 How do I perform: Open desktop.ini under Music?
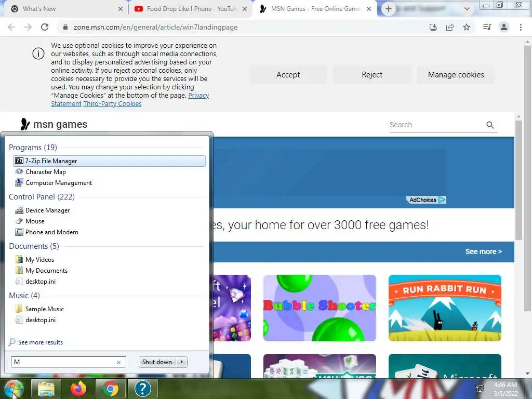(x=109, y=320)
